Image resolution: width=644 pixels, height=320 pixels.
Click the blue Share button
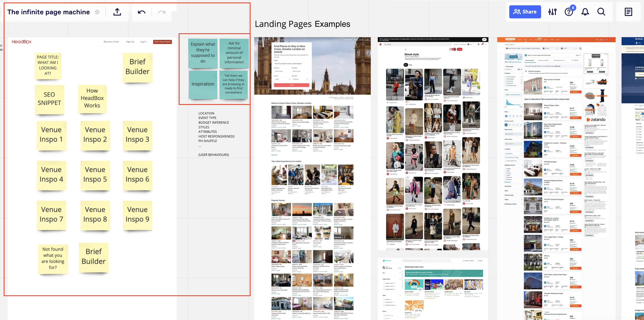coord(525,12)
